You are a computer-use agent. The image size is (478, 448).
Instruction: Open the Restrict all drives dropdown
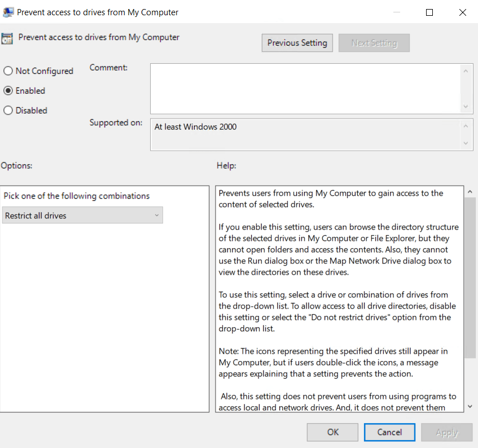83,216
